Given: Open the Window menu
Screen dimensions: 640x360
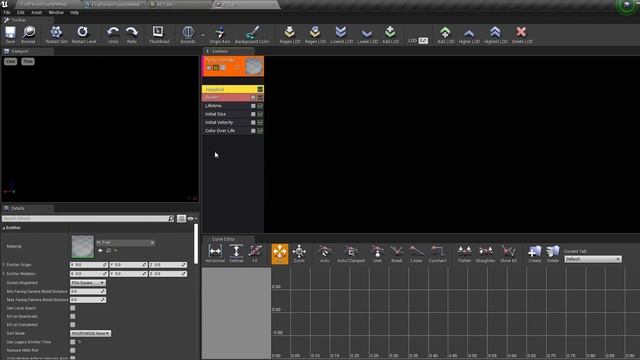Looking at the screenshot, I should (56, 13).
